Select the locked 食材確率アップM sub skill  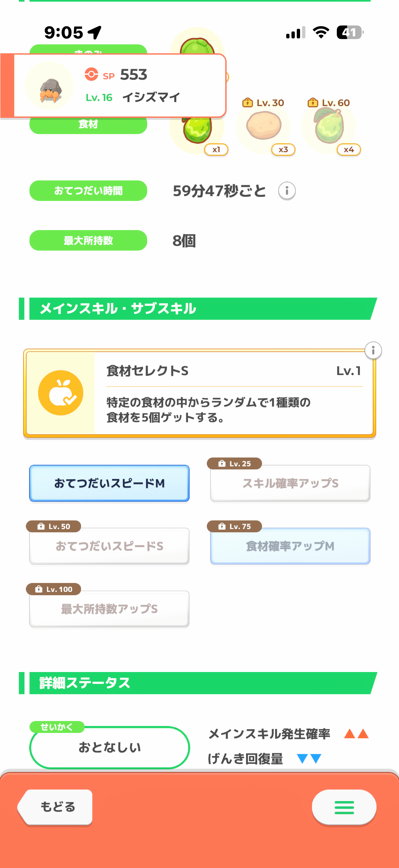(290, 546)
